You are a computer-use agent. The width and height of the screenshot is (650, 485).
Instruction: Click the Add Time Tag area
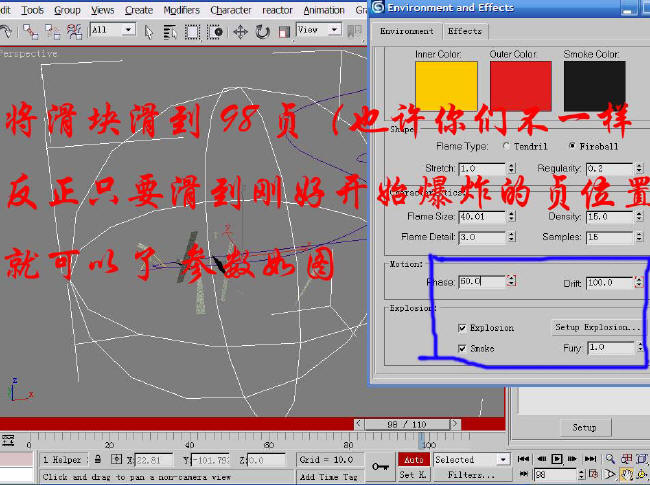[x=329, y=477]
